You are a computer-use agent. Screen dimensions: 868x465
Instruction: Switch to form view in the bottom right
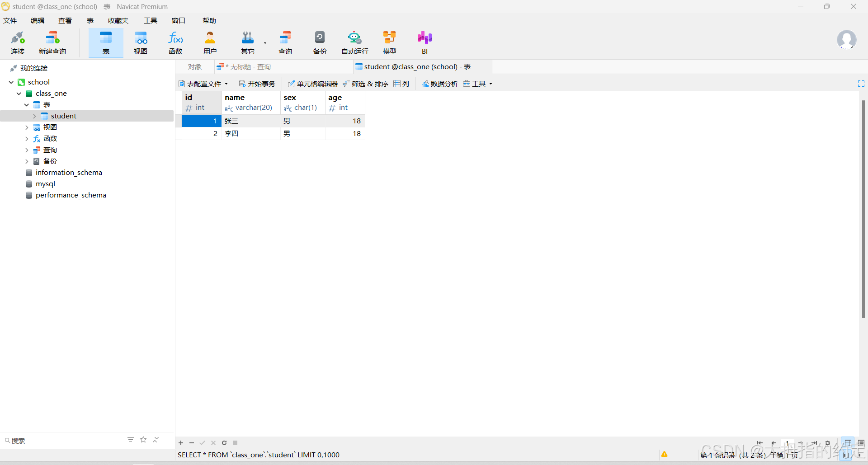[861, 443]
